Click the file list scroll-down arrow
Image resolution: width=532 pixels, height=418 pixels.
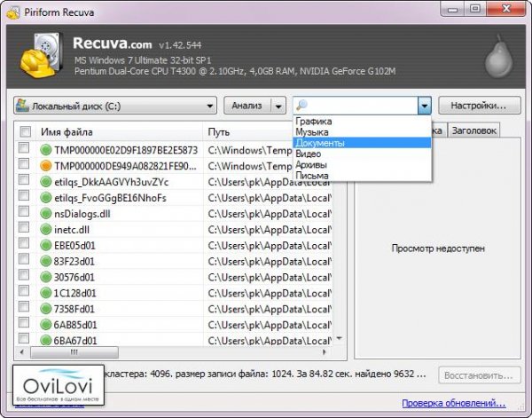[339, 338]
